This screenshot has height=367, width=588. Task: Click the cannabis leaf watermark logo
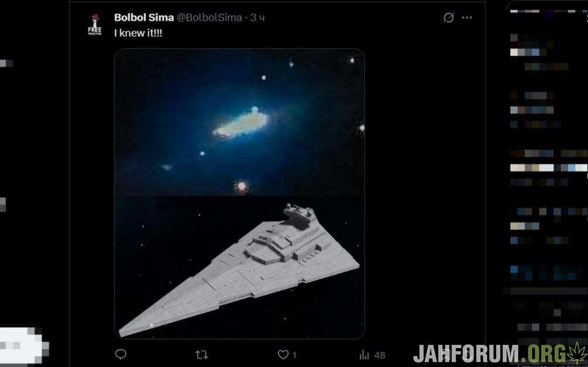(577, 354)
